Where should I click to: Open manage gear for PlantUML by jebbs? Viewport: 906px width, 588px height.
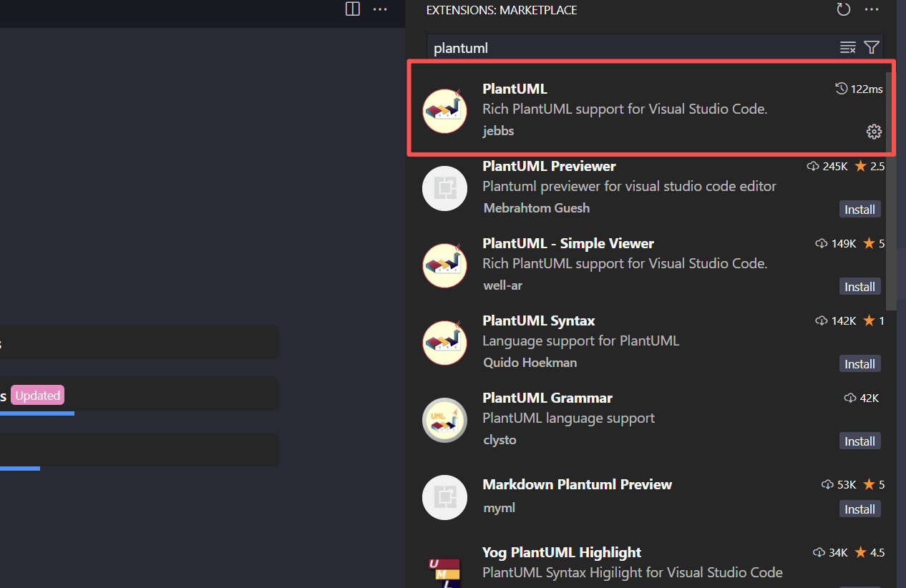click(874, 132)
